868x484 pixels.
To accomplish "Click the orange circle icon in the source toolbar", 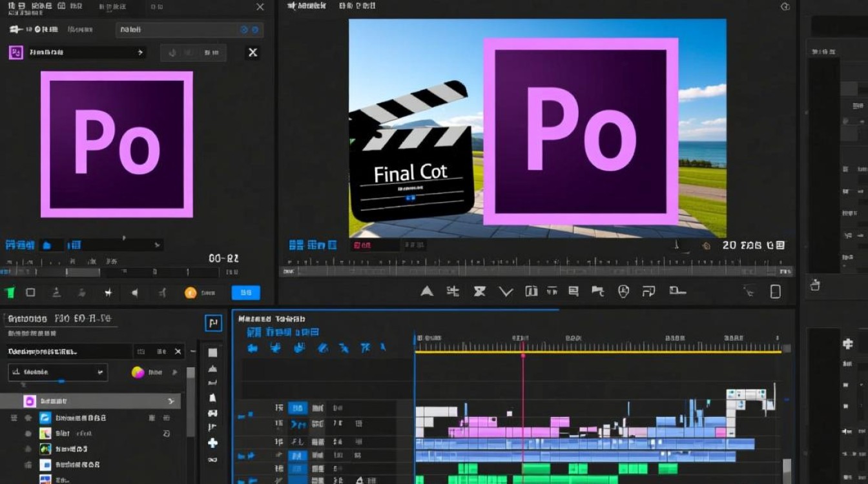I will click(x=191, y=293).
